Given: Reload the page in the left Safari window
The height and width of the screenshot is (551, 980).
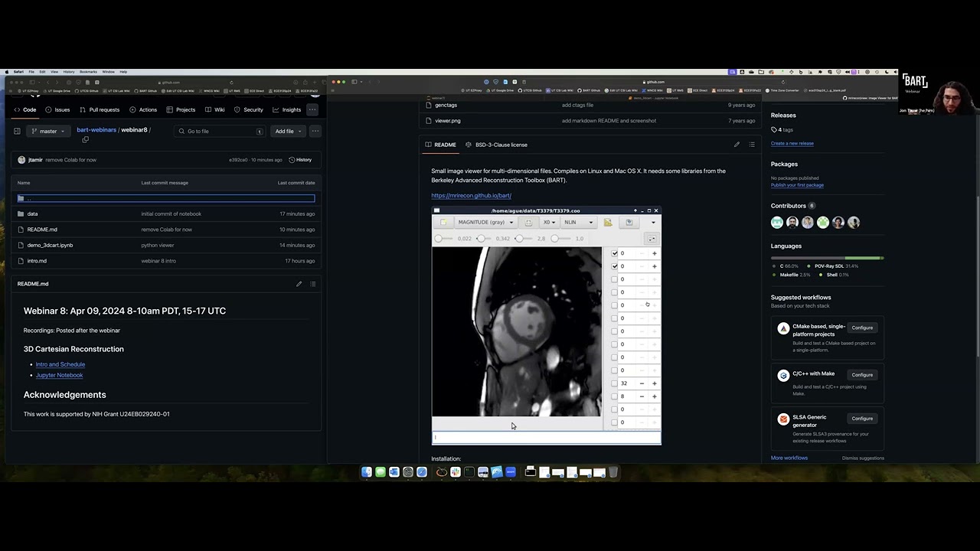Looking at the screenshot, I should pyautogui.click(x=231, y=82).
